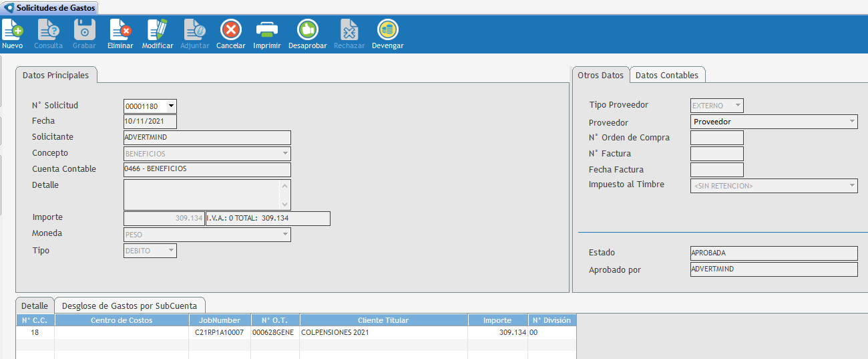868x359 pixels.
Task: Select the Otros Datos tab
Action: click(x=600, y=76)
